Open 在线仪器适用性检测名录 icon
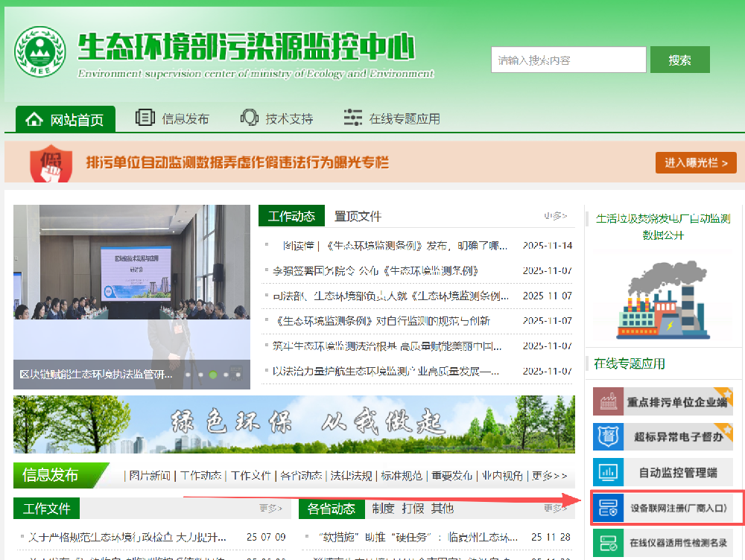 click(x=608, y=542)
